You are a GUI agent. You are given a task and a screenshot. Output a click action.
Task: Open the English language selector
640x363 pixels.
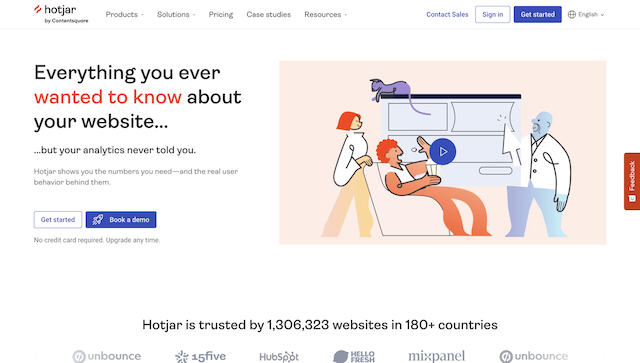(586, 15)
